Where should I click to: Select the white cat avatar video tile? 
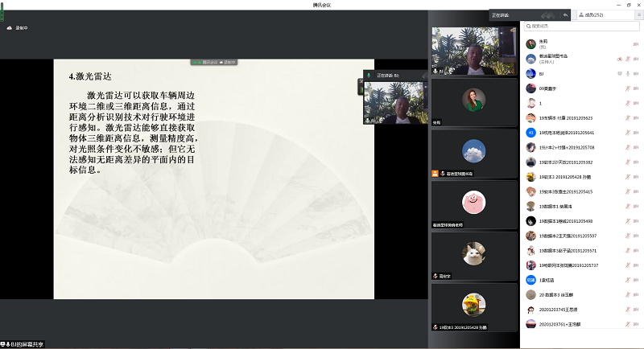(x=473, y=254)
